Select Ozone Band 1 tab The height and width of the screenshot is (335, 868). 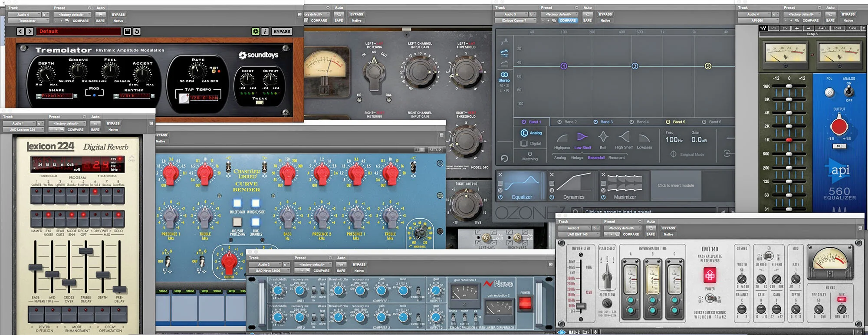click(531, 122)
